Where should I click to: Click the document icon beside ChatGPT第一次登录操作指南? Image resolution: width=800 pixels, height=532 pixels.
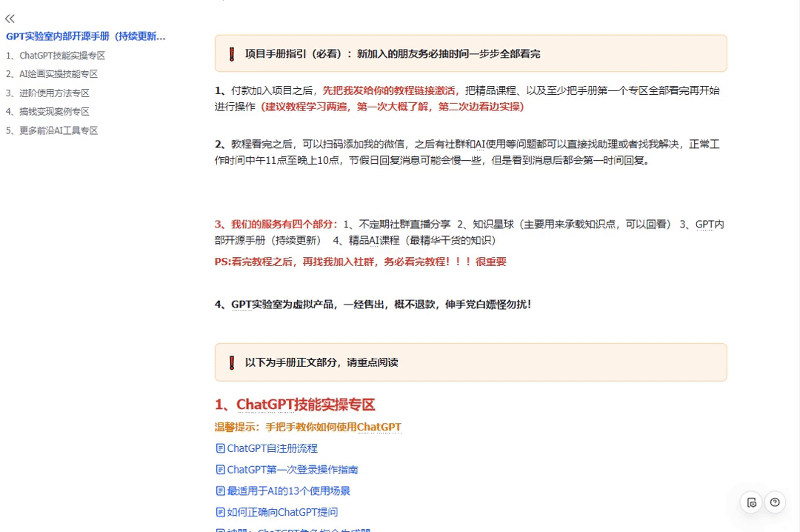[220, 469]
